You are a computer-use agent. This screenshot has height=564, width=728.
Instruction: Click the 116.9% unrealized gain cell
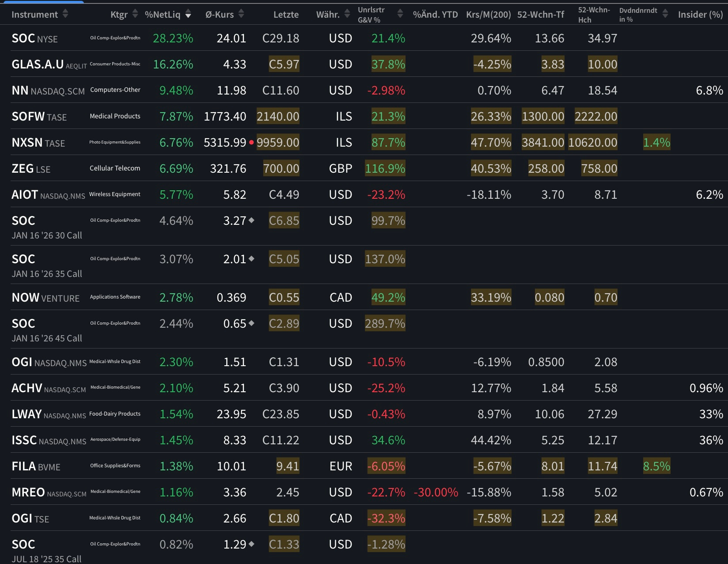[385, 169]
